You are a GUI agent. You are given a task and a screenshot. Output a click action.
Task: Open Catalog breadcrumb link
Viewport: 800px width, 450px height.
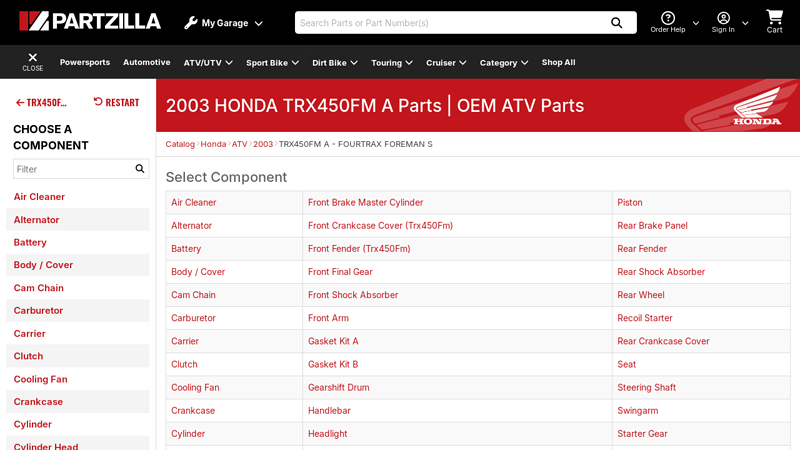click(180, 144)
